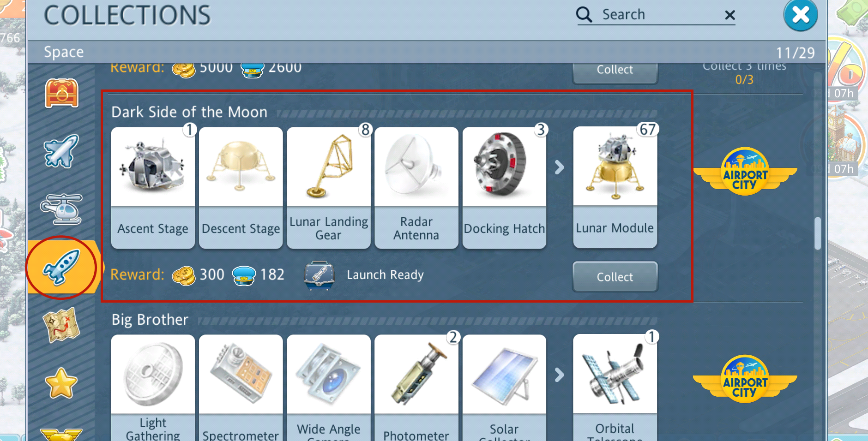Select the Wide Angle Camera item
The height and width of the screenshot is (441, 868).
point(328,388)
